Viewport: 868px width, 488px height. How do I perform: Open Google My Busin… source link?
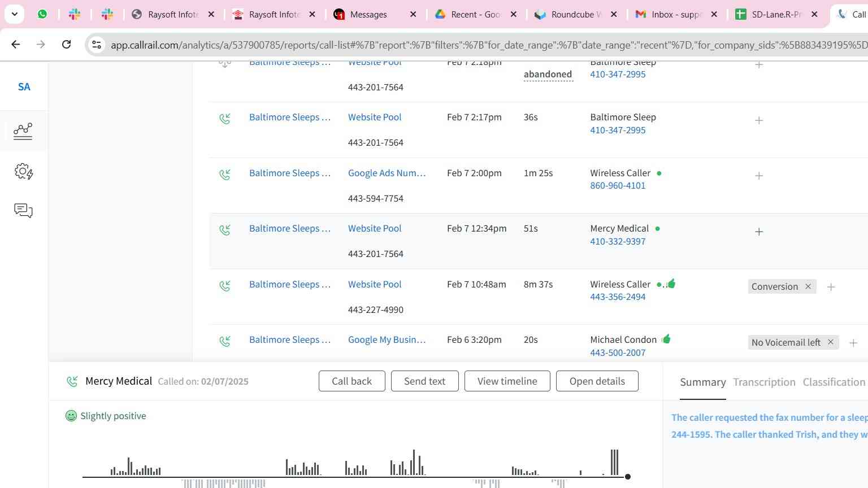pyautogui.click(x=387, y=340)
